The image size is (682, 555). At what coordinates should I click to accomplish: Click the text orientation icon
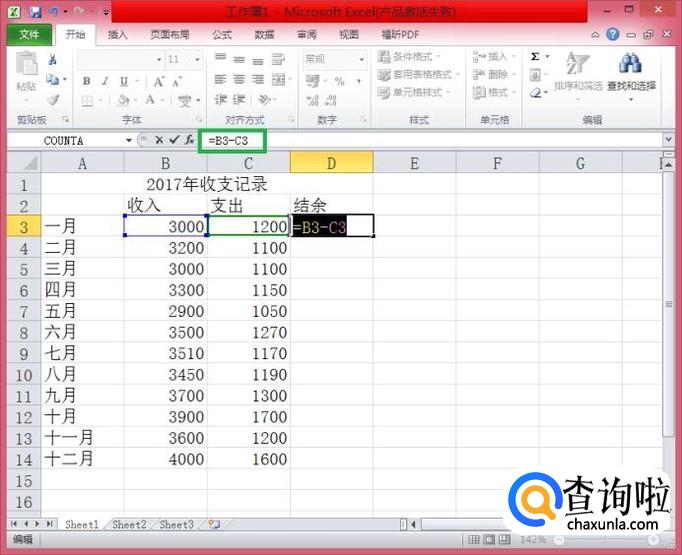click(x=264, y=100)
